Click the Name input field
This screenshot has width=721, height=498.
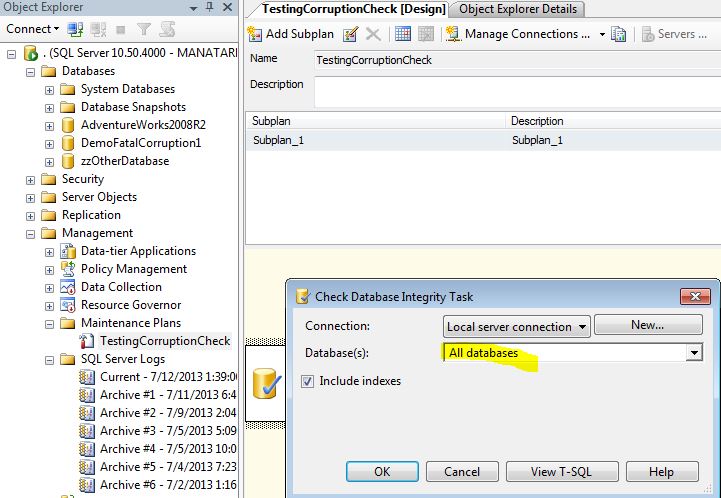tap(517, 60)
